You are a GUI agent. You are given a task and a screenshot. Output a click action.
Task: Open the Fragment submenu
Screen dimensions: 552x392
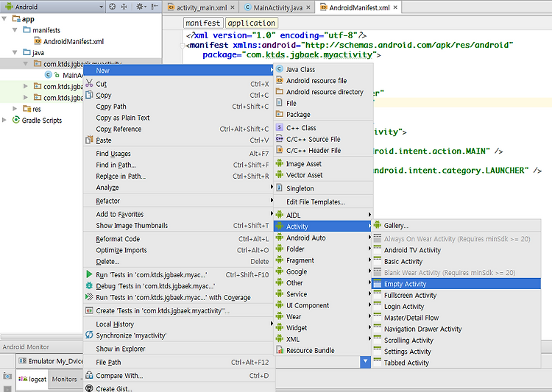(x=323, y=260)
